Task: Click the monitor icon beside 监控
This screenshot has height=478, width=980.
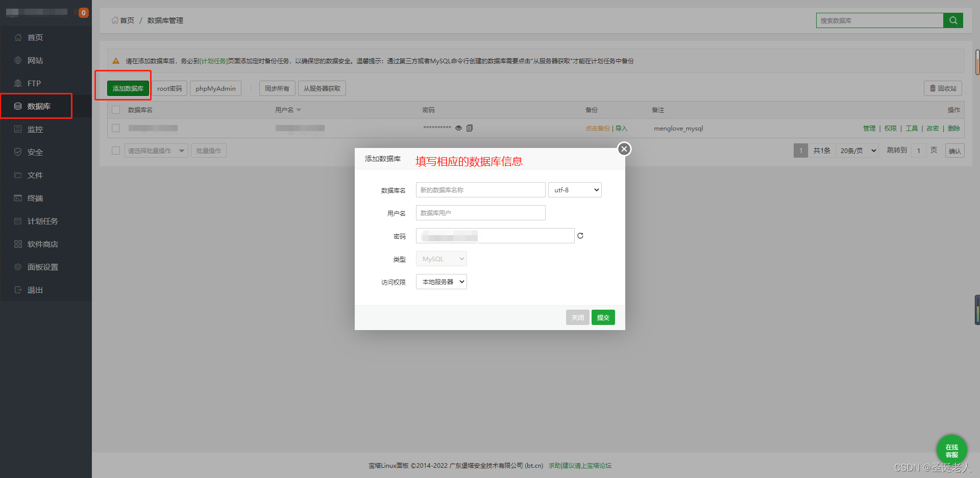Action: pyautogui.click(x=18, y=129)
